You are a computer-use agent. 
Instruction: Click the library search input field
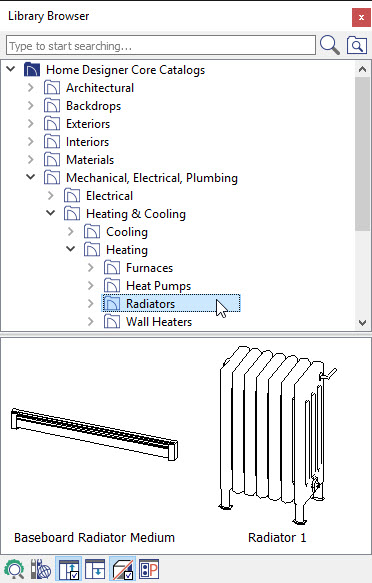[161, 45]
